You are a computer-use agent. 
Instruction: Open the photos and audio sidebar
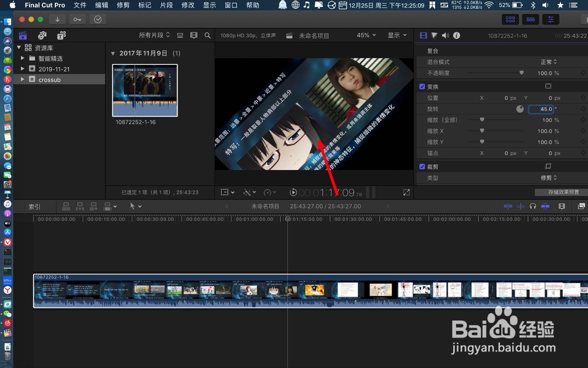(x=42, y=35)
